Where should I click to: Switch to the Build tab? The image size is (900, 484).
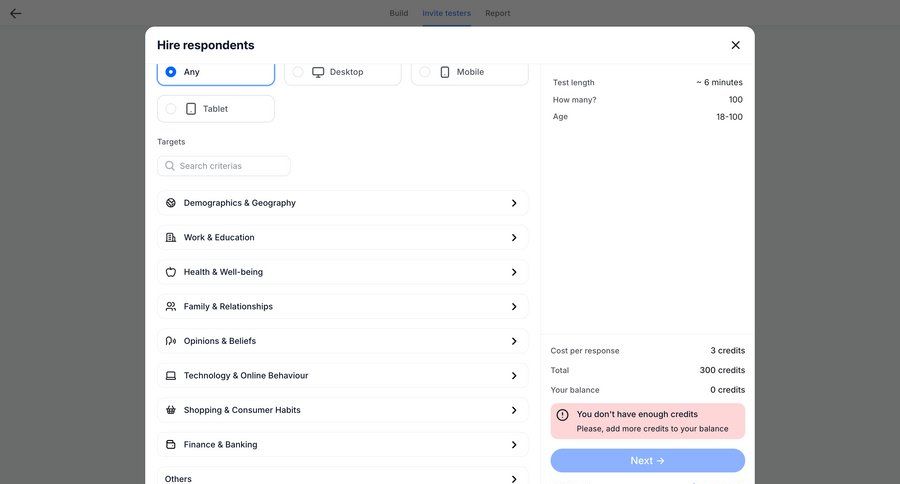[x=398, y=13]
